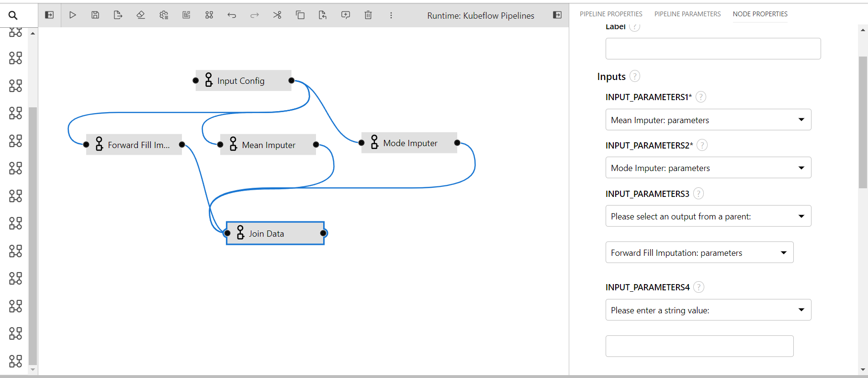Click Mean Imputer output port
The width and height of the screenshot is (868, 378).
pos(316,145)
